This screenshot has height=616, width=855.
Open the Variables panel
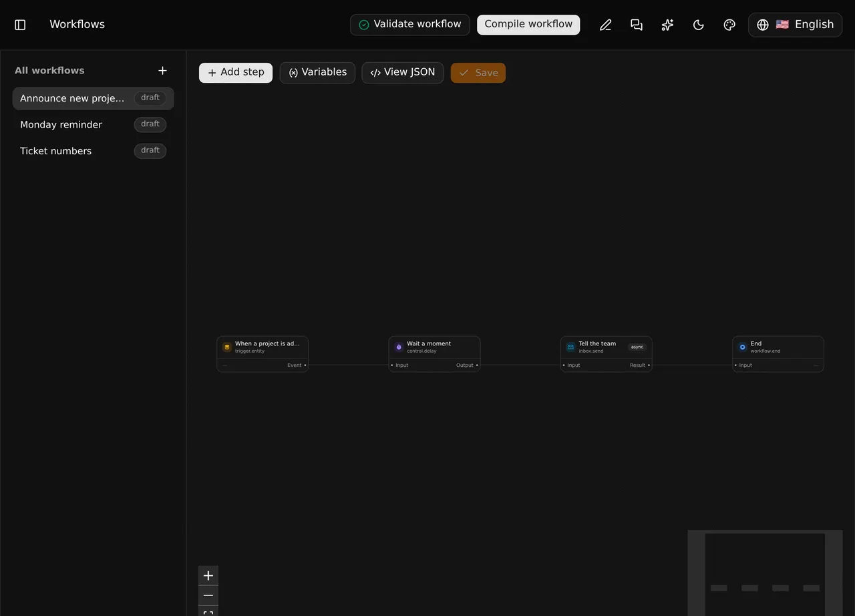[x=317, y=73]
